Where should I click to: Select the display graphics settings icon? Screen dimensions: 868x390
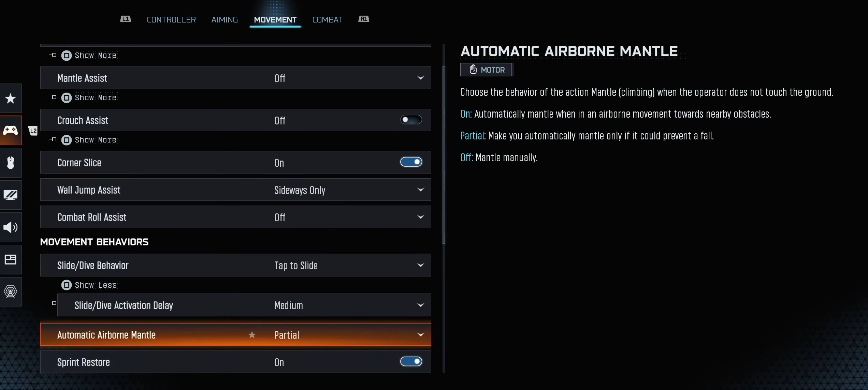click(10, 195)
